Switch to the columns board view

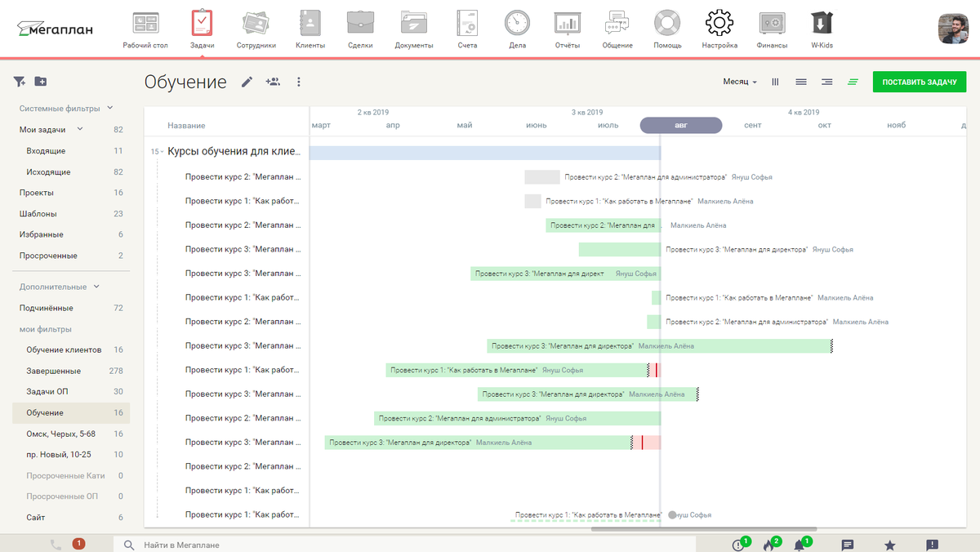[776, 82]
